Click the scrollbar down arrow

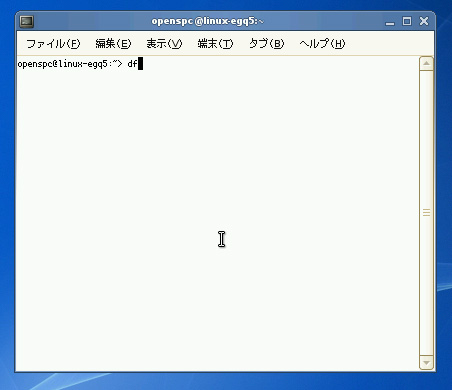tap(426, 362)
